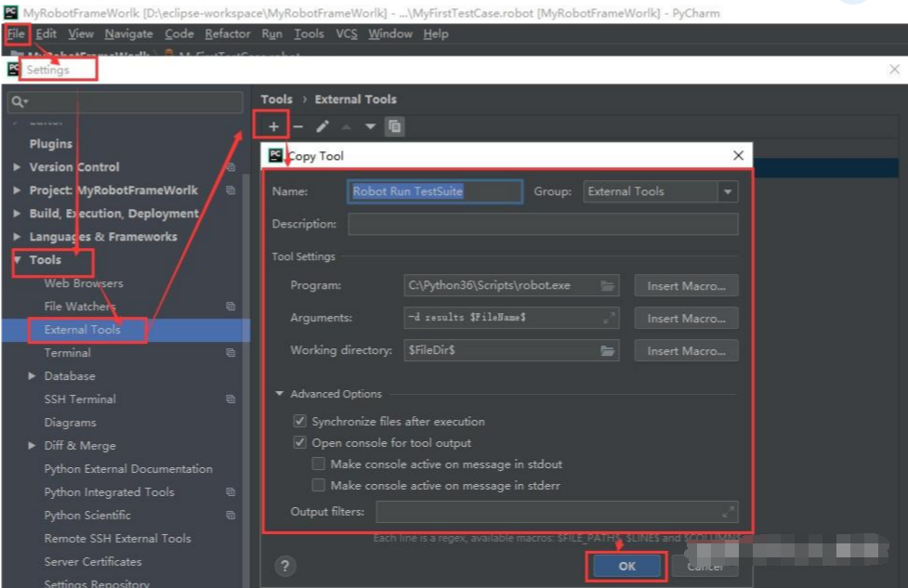Enable Synchronize files after execution

coord(299,421)
